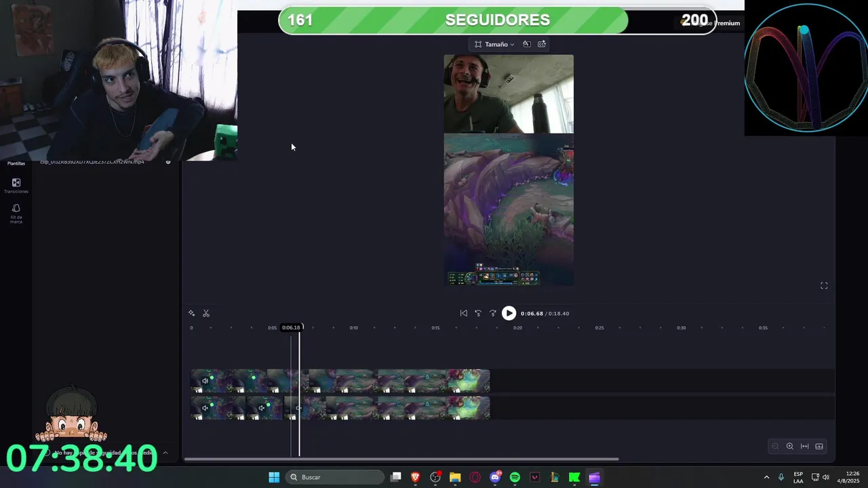Click the timeline layout icon after fit-width
868x488 pixels.
[x=819, y=446]
